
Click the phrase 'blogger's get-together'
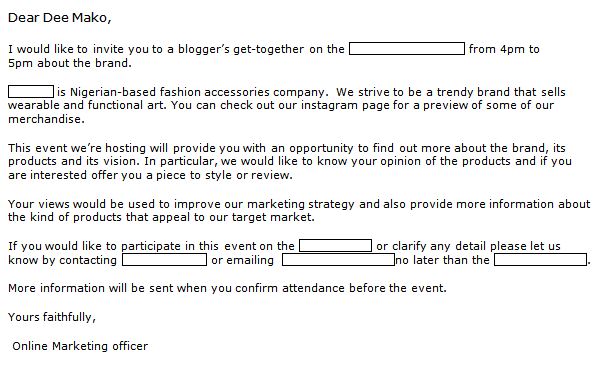point(241,49)
